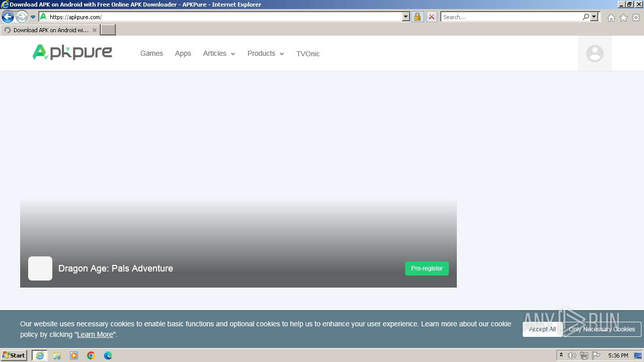Click the search magnifier icon

click(x=586, y=17)
